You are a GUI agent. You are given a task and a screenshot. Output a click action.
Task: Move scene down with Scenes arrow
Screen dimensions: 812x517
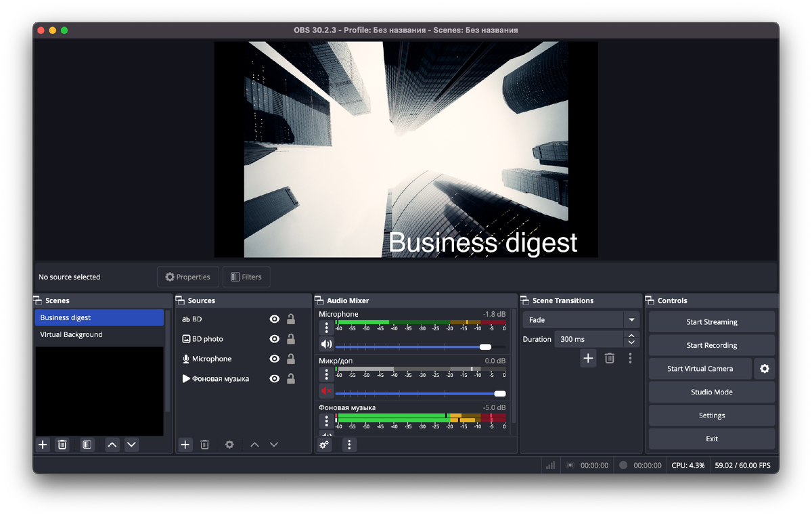tap(131, 445)
